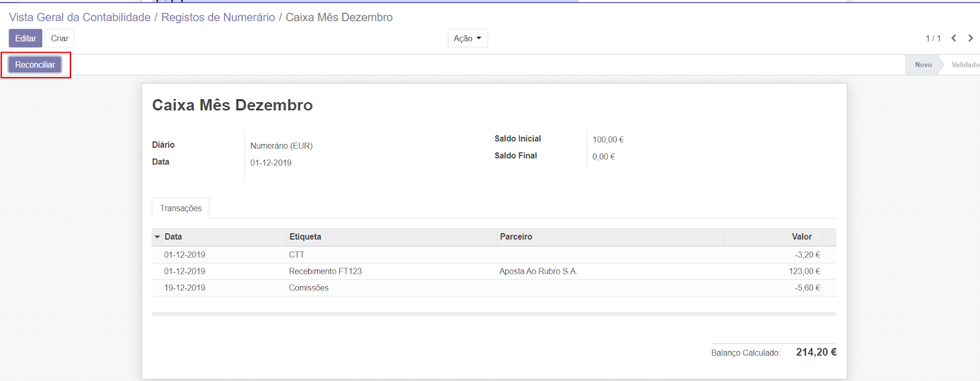The image size is (980, 381).
Task: Navigate to Registos de Numerário breadcrumb
Action: (218, 17)
